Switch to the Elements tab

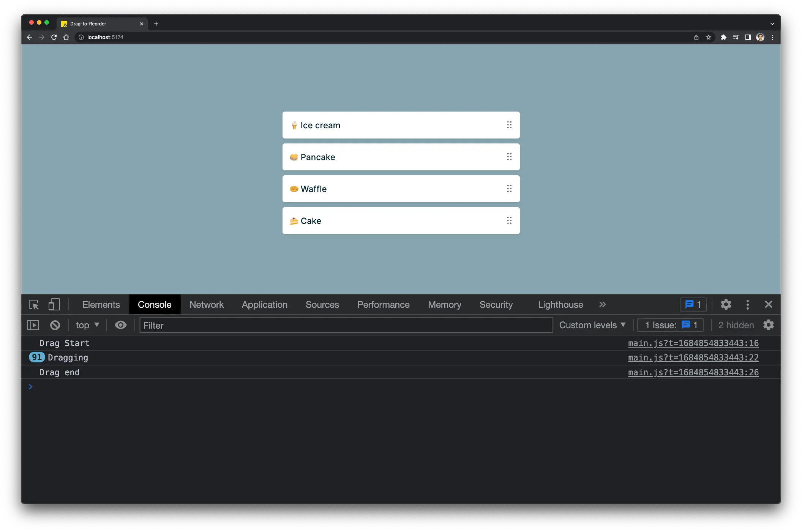pos(101,305)
